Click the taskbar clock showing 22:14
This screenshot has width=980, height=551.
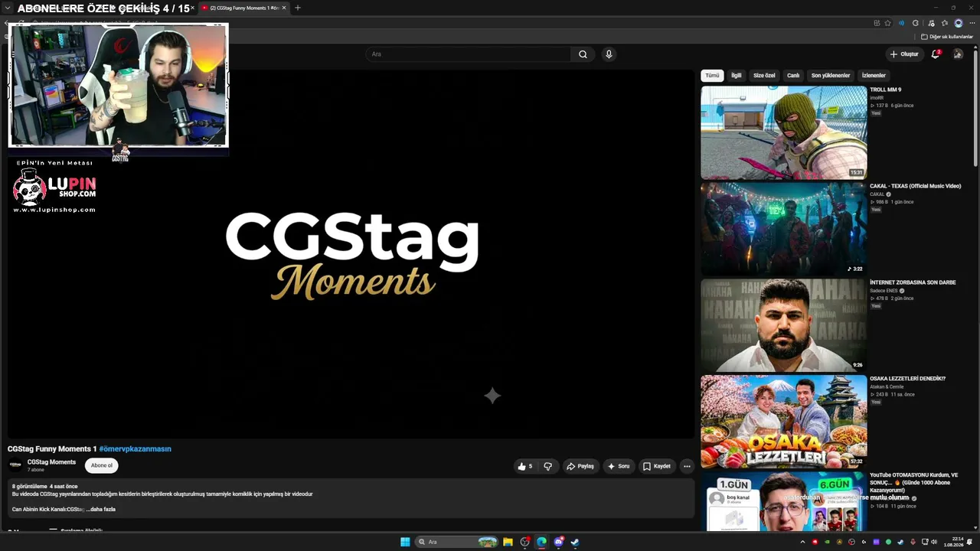[x=954, y=542]
